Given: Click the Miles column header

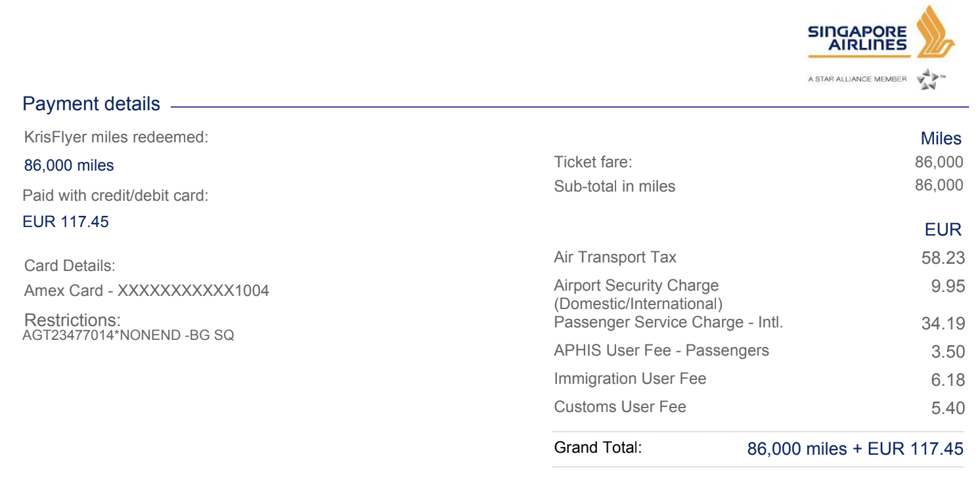Looking at the screenshot, I should [941, 138].
